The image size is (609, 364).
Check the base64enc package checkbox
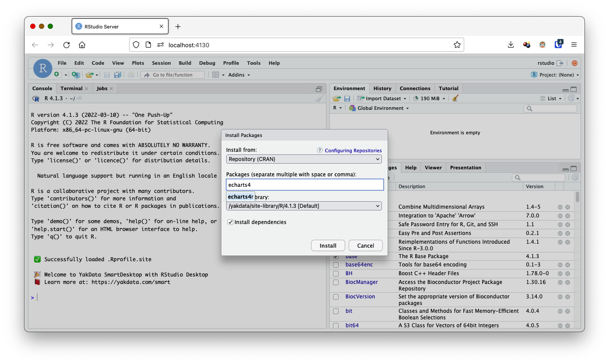click(336, 265)
